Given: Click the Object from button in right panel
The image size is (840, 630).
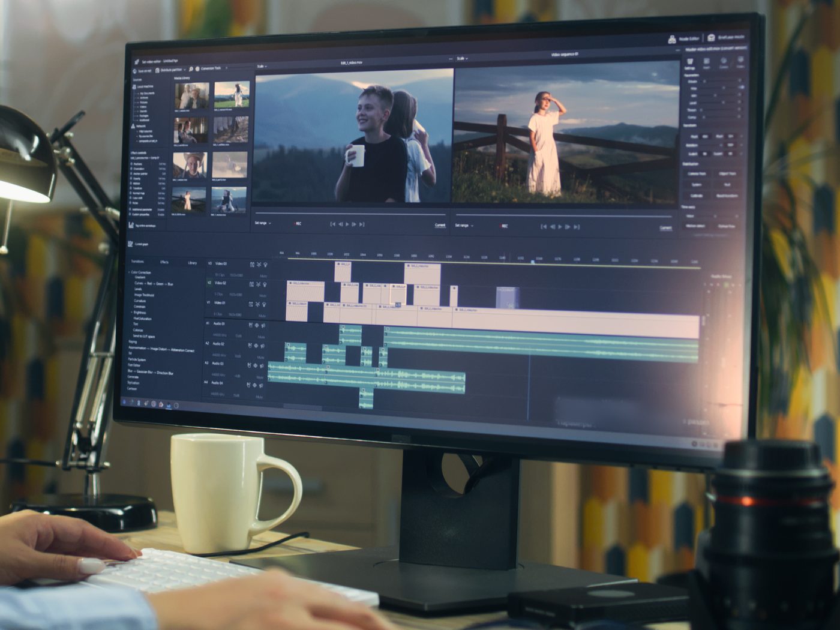Looking at the screenshot, I should click(727, 173).
